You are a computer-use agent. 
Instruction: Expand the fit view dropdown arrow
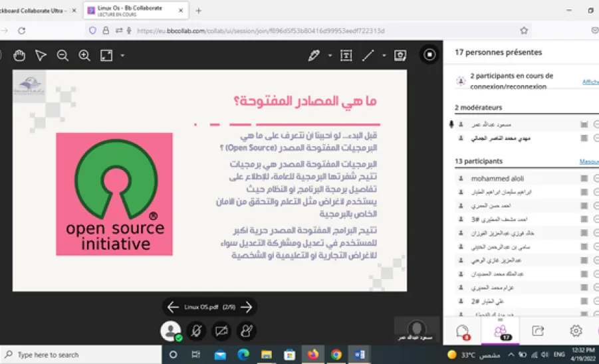[x=122, y=56]
